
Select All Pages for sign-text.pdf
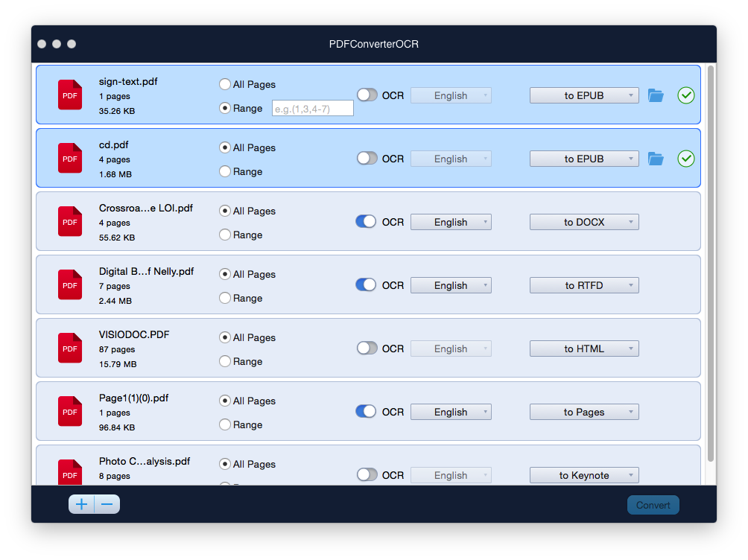[225, 84]
